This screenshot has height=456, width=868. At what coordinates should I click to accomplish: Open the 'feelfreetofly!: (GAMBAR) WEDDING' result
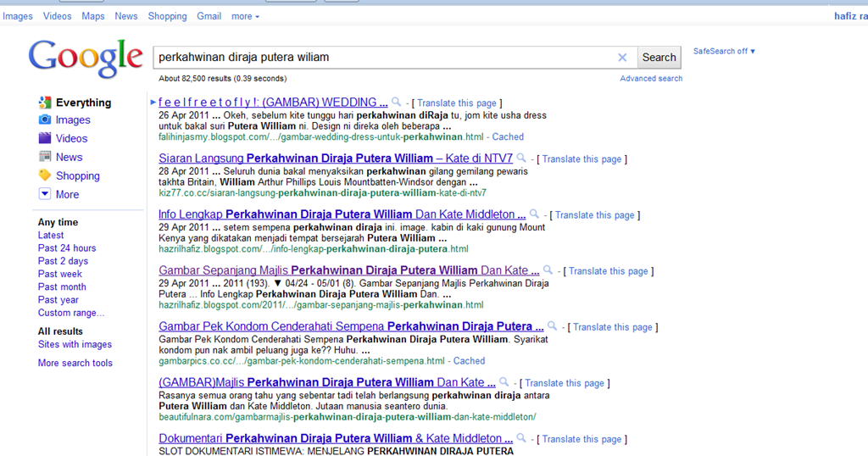[x=273, y=103]
